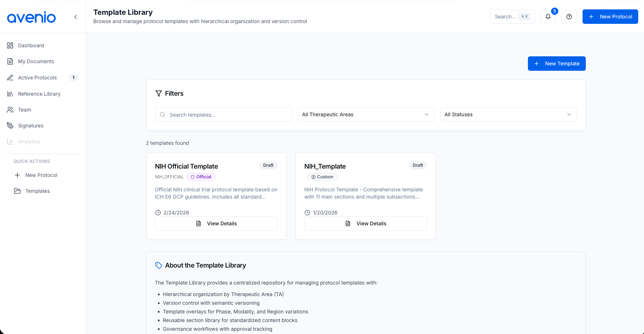Go to Active Protocols page
This screenshot has height=334, width=644.
pos(37,78)
